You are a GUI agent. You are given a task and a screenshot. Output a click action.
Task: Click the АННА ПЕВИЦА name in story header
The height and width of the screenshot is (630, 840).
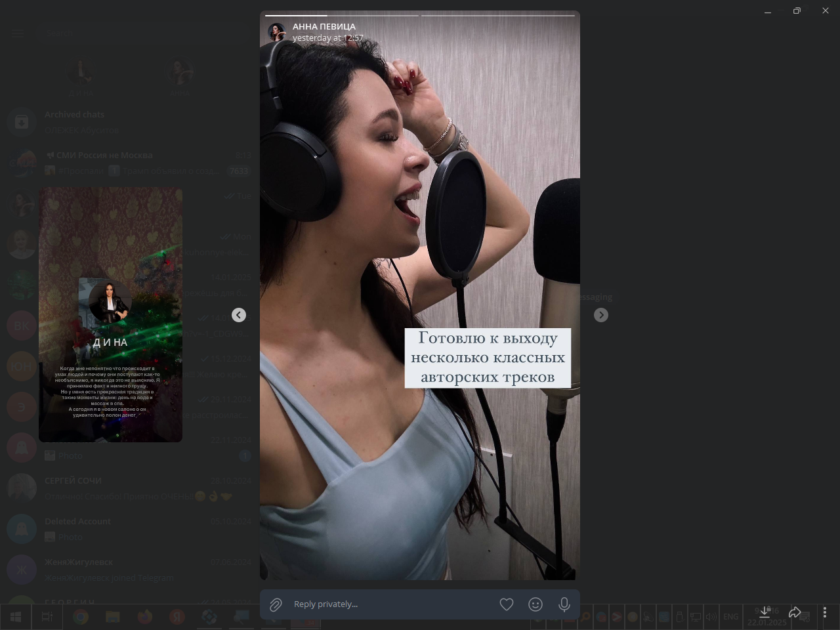coord(324,27)
